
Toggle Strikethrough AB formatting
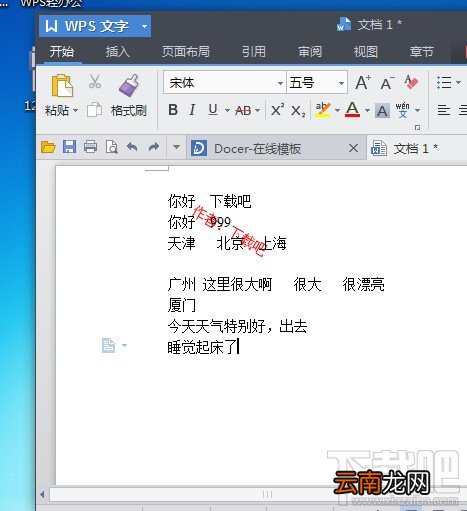click(243, 110)
